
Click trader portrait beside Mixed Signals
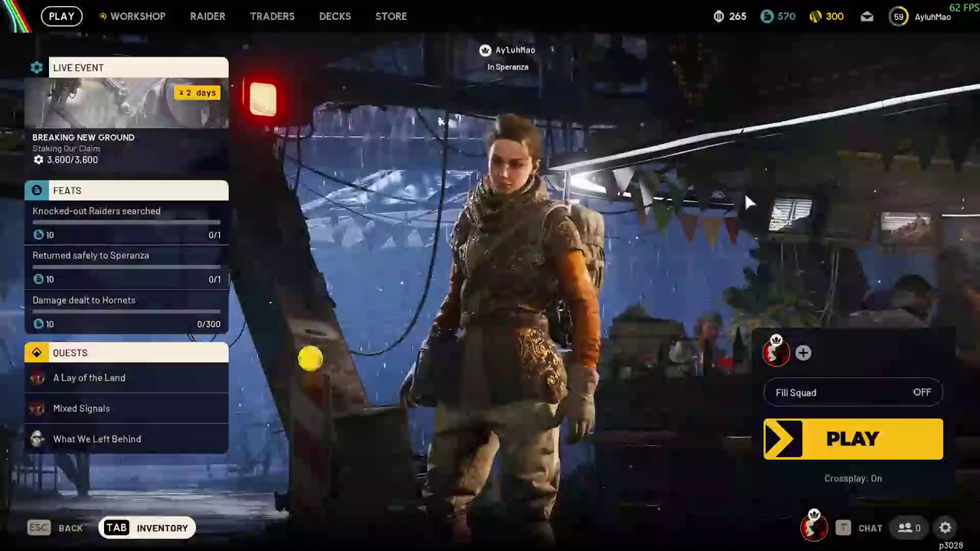[x=37, y=409]
